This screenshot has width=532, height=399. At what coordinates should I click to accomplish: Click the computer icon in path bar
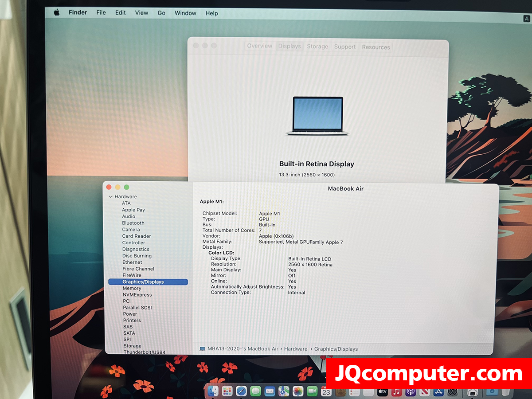click(x=202, y=349)
